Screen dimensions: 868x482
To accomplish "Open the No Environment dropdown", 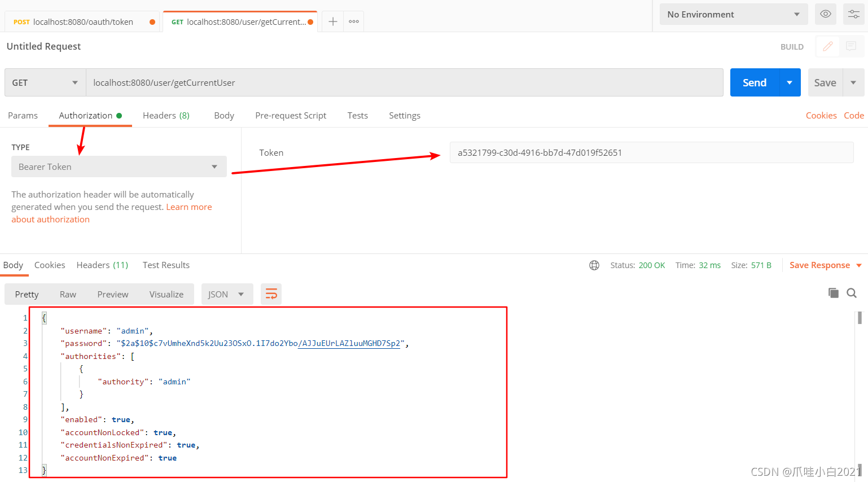I will click(734, 14).
